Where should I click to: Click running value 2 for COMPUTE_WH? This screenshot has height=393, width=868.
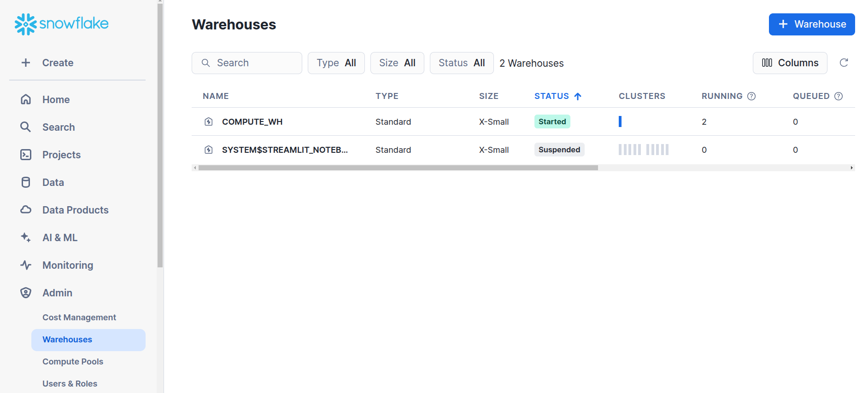point(704,122)
